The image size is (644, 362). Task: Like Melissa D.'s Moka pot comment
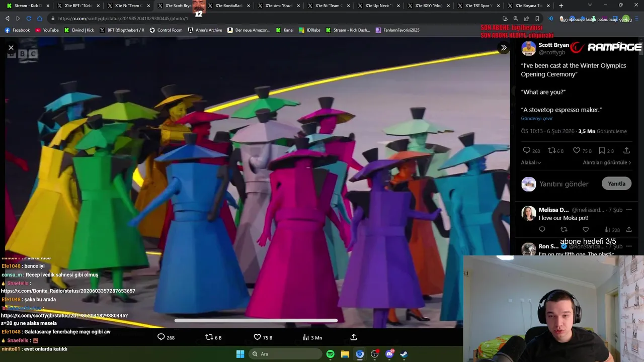(585, 229)
